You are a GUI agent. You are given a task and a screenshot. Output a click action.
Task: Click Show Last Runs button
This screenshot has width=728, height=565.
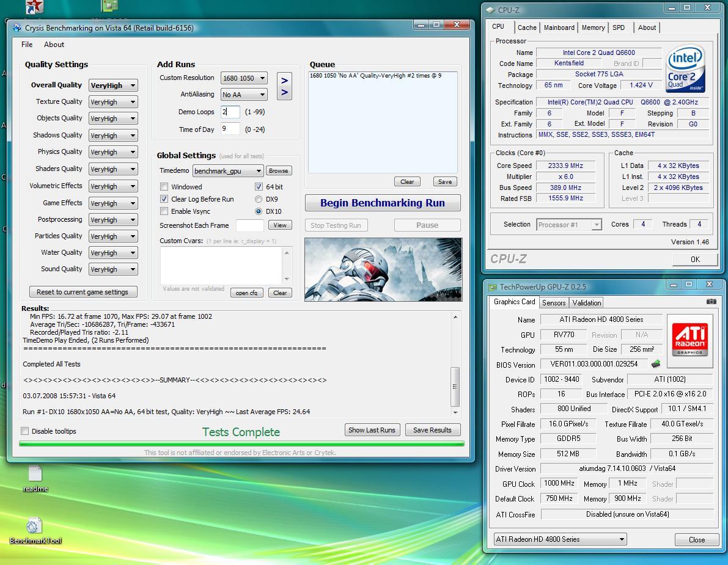(x=372, y=430)
